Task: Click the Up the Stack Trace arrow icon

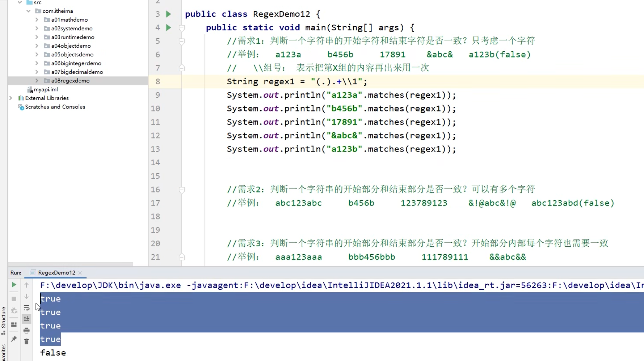Action: (26, 286)
